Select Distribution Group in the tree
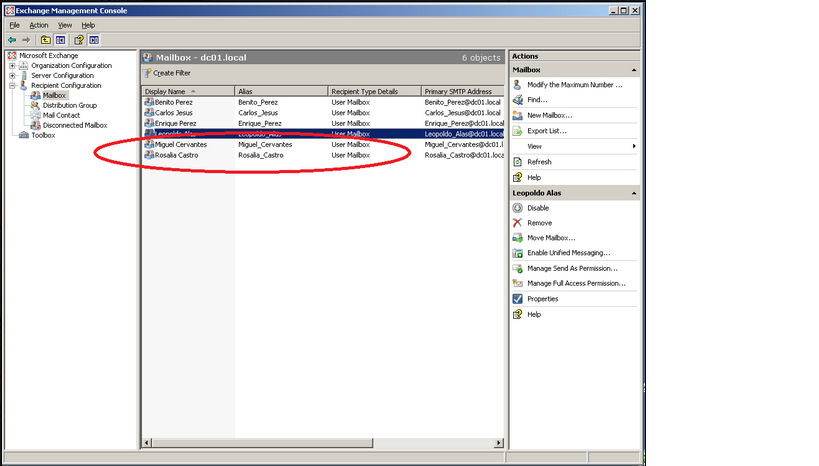The image size is (819, 466). (x=69, y=106)
